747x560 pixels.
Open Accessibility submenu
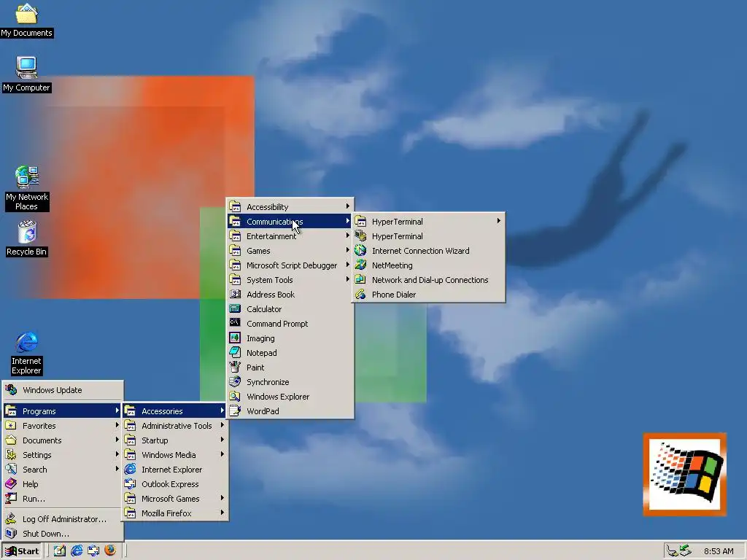click(x=290, y=206)
